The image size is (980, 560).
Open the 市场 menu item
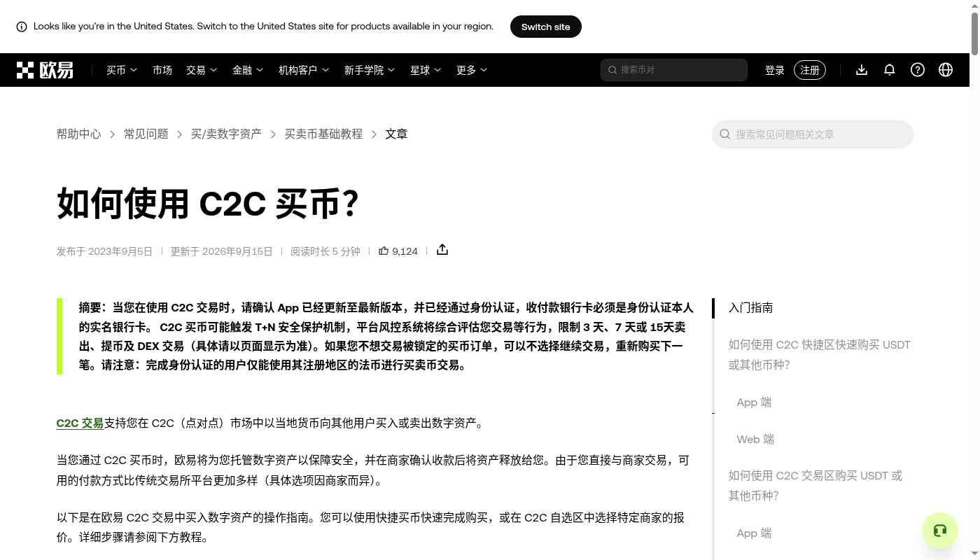click(162, 70)
